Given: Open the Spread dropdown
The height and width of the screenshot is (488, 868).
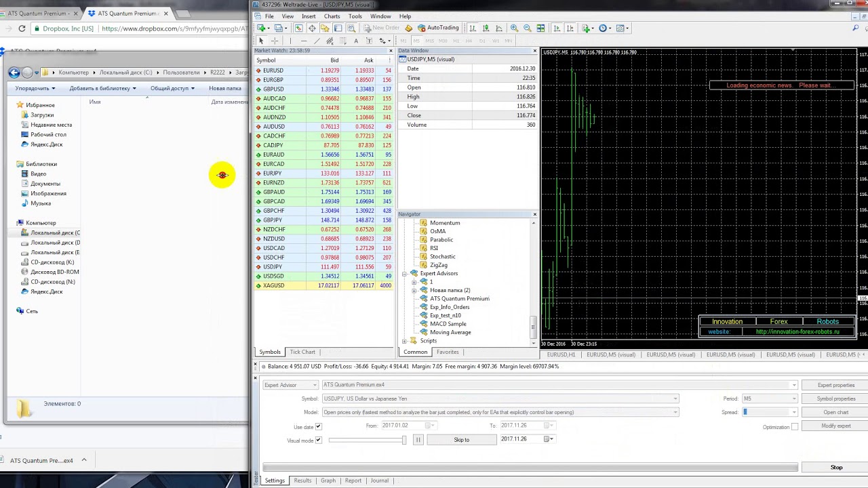Looking at the screenshot, I should click(x=793, y=412).
